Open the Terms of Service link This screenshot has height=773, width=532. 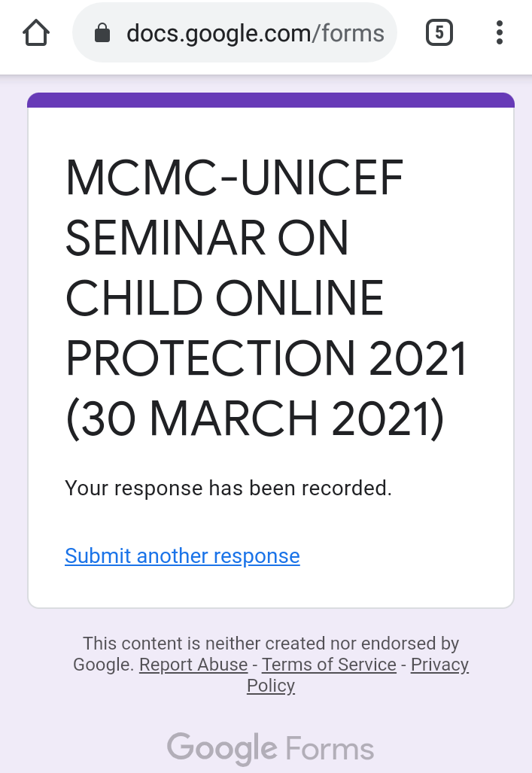pos(329,665)
